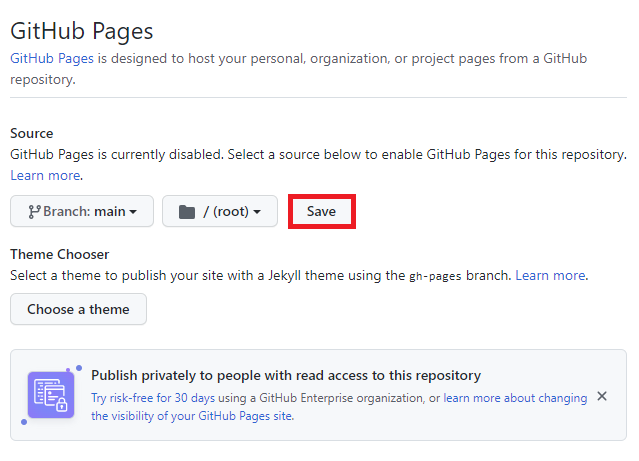Viewport: 639px width, 461px height.
Task: Click the Try risk-free for 30 days link
Action: (x=153, y=397)
